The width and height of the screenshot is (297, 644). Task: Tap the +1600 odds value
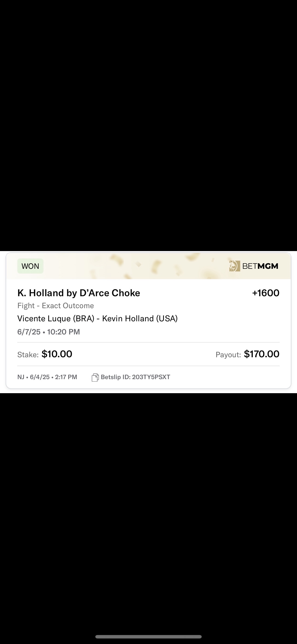click(265, 293)
